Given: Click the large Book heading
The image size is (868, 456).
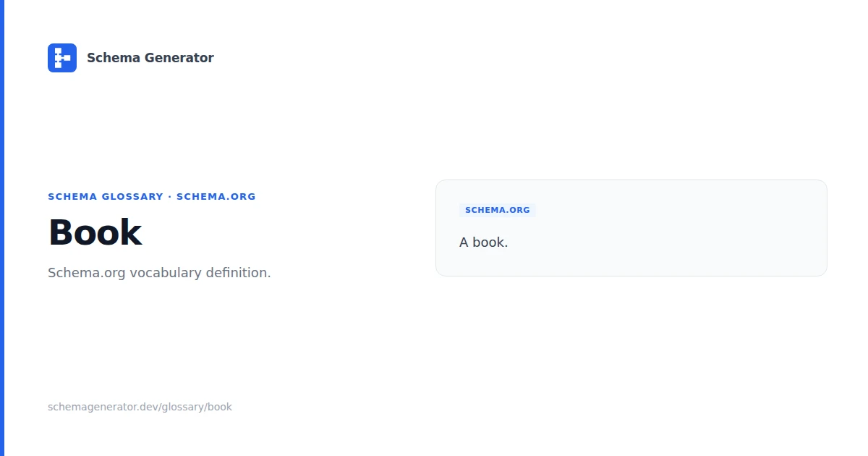Looking at the screenshot, I should 95,232.
